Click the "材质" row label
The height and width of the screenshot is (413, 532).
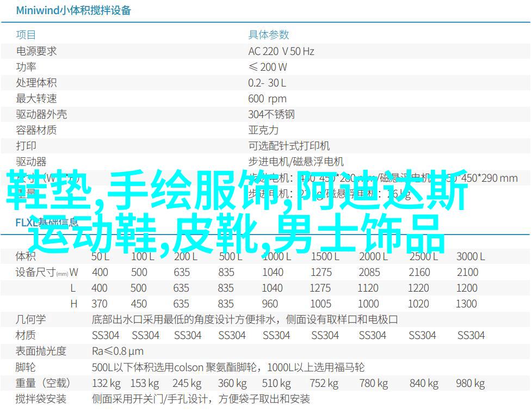[26, 335]
